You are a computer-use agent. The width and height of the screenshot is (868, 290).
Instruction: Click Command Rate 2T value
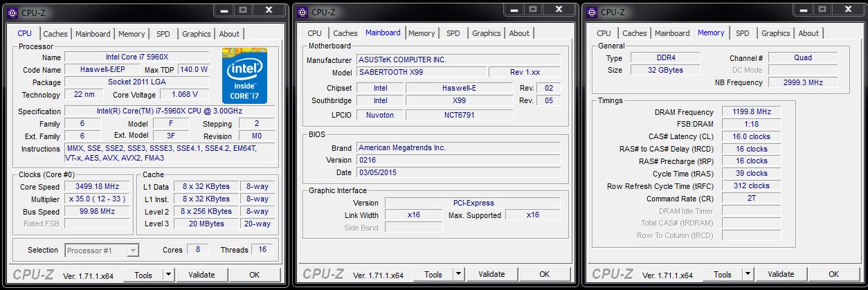(751, 199)
